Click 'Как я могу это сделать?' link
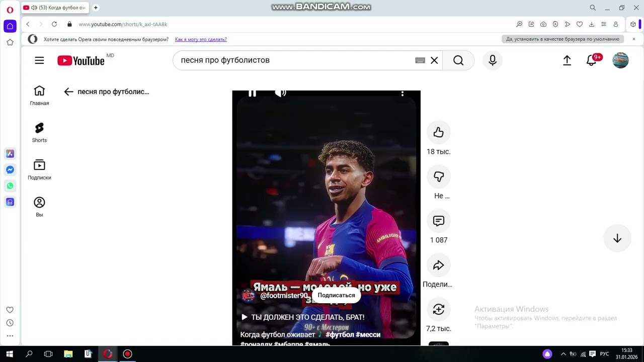644x362 pixels. pyautogui.click(x=201, y=39)
